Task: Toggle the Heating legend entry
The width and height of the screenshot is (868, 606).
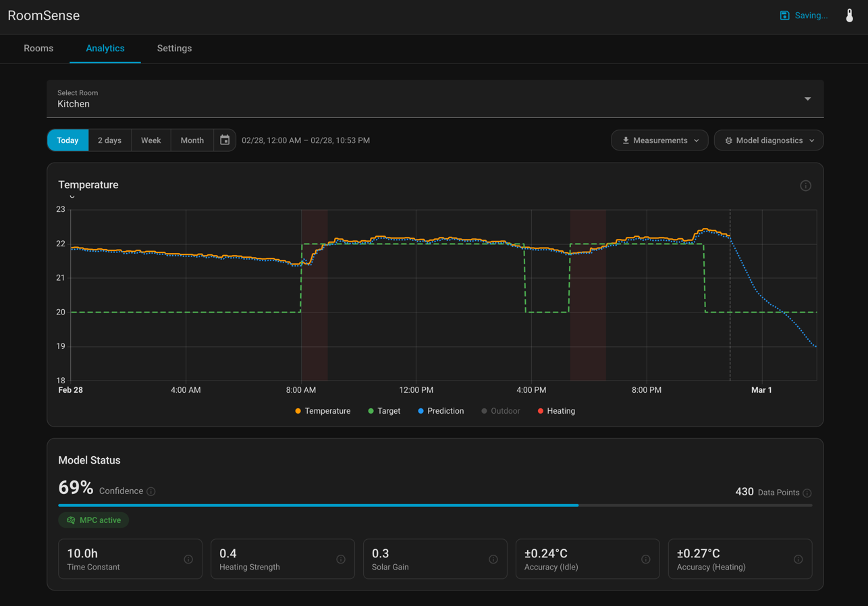Action: [x=555, y=411]
